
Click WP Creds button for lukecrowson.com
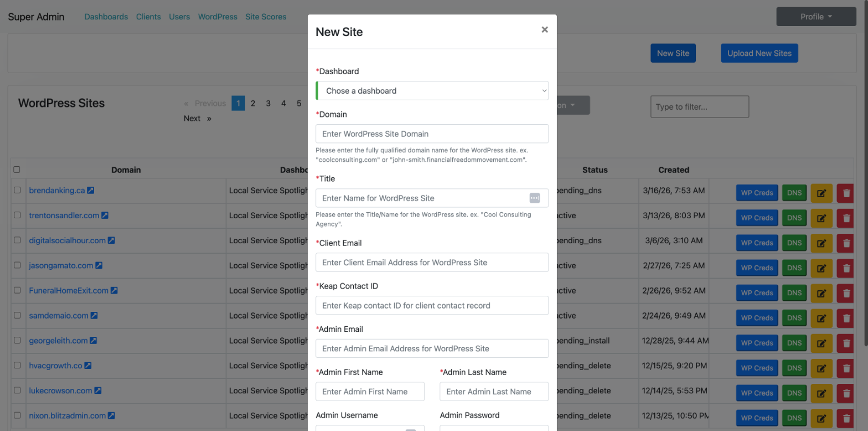click(757, 393)
